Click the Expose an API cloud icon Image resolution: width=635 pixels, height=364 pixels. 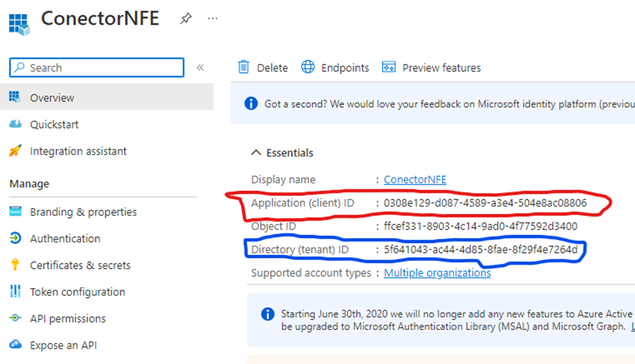15,344
